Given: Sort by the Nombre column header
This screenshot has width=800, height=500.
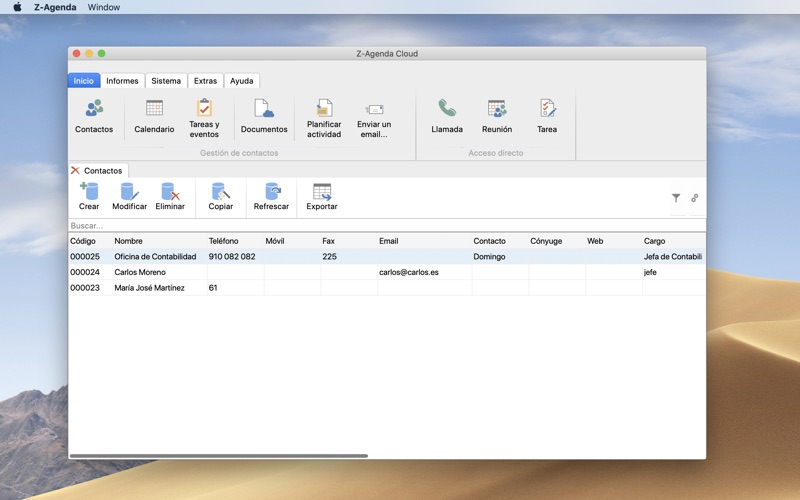Looking at the screenshot, I should [160, 241].
